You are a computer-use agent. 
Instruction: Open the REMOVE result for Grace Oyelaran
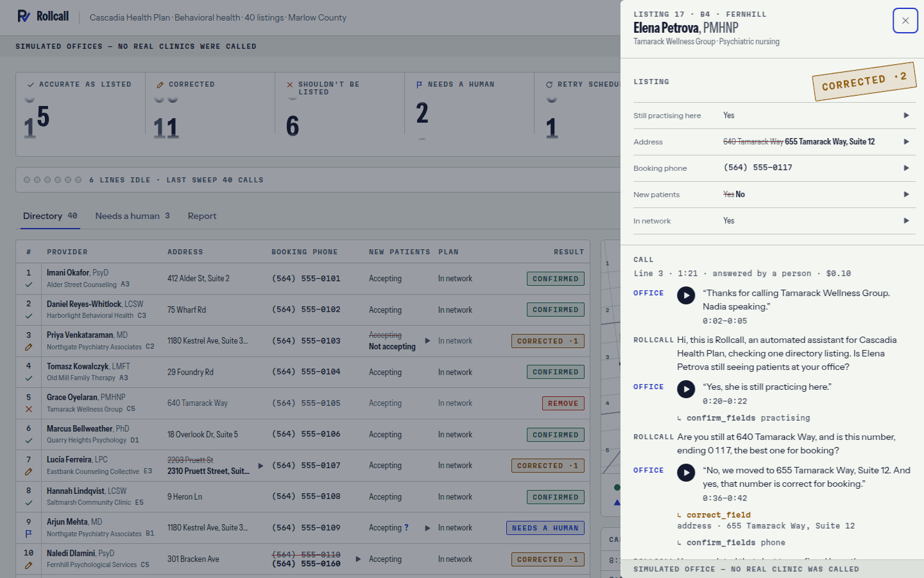click(563, 403)
